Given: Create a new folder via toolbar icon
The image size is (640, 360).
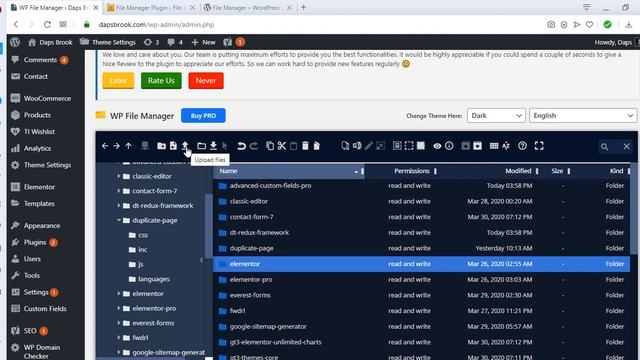Looking at the screenshot, I should 161,146.
